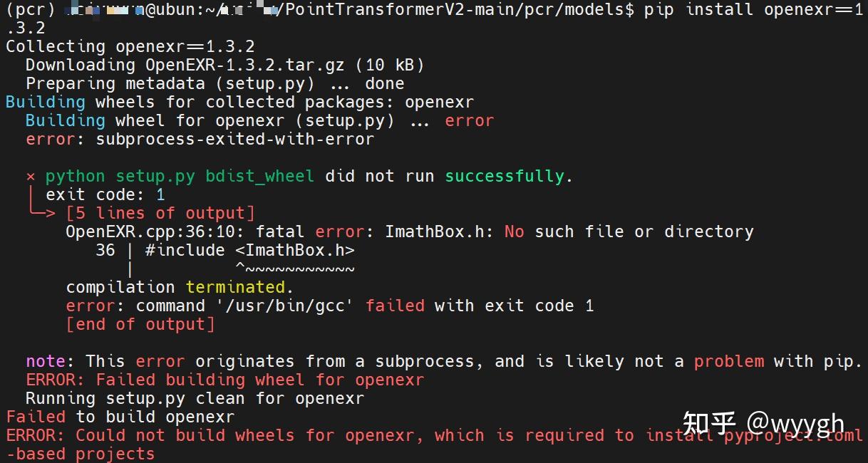Click 'Running setup.py clean for openexr' line
868x463 pixels.
tap(195, 398)
